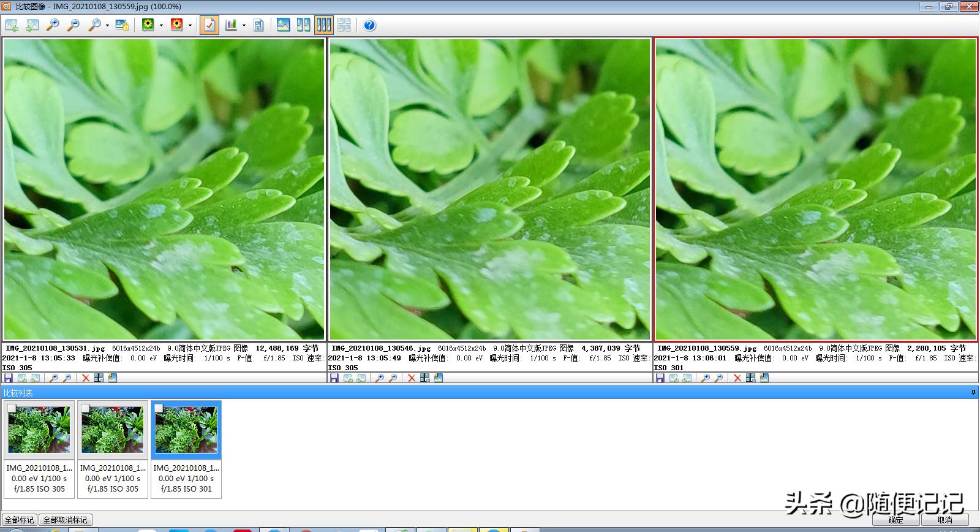Toggle the file info display button
The image size is (980, 532).
click(x=258, y=25)
